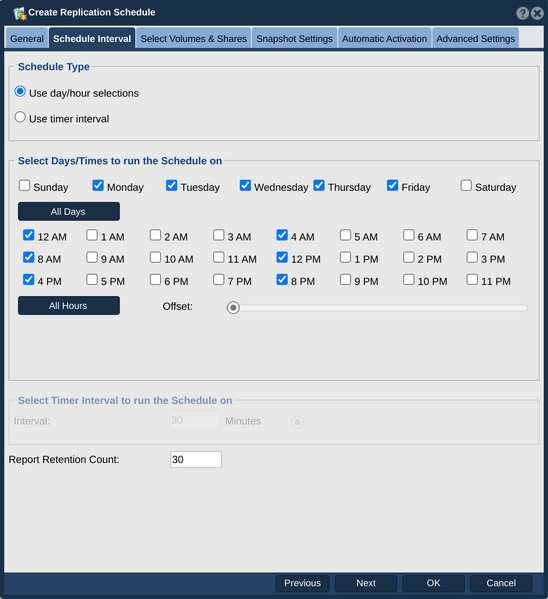
Task: Tick the 7 PM checkbox
Action: [x=219, y=280]
